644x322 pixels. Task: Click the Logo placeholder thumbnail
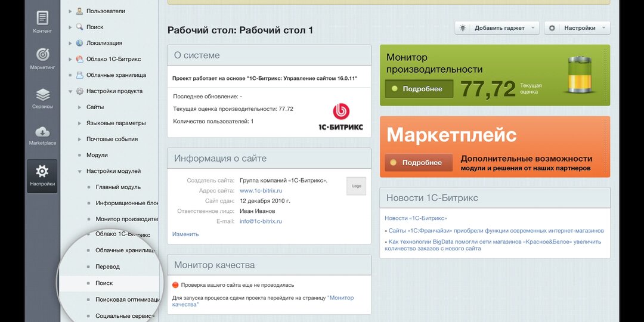(x=356, y=186)
